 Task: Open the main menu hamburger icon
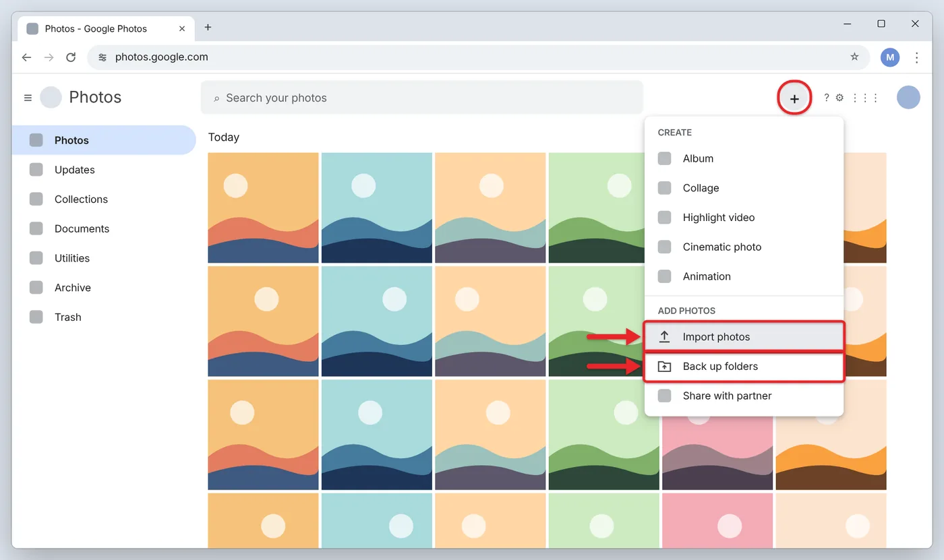(28, 98)
